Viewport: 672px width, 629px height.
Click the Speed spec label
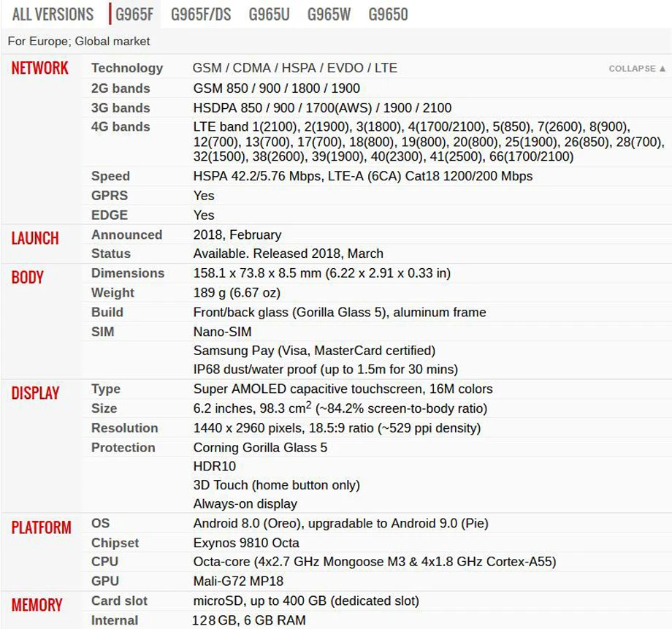point(110,176)
